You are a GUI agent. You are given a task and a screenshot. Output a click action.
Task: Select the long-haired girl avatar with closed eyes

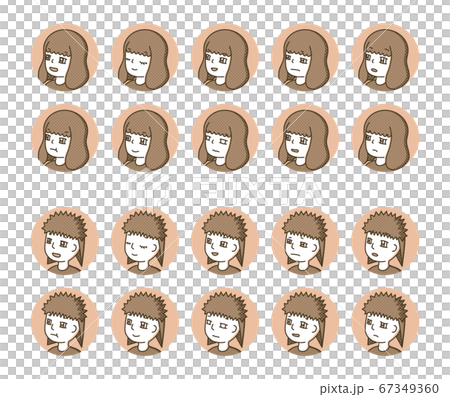tap(145, 57)
